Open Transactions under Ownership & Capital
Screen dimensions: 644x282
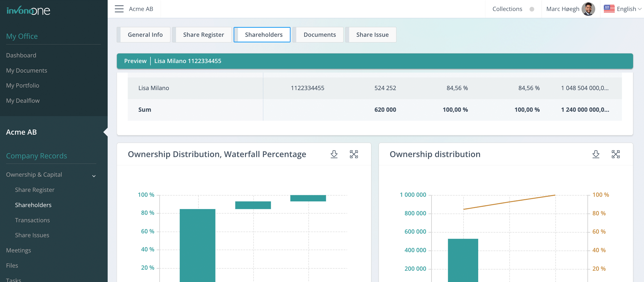(32, 220)
